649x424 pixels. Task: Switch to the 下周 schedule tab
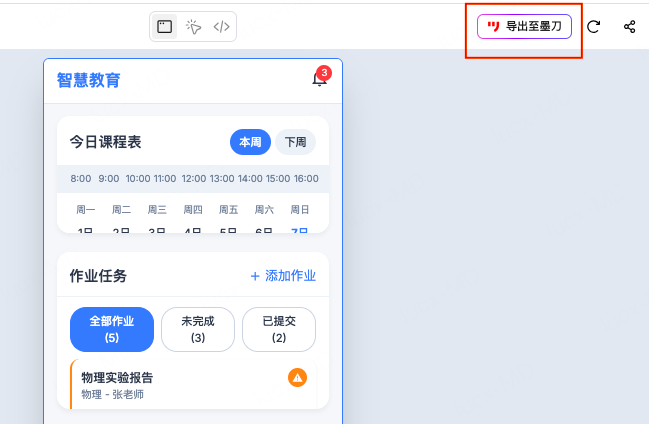tap(296, 142)
